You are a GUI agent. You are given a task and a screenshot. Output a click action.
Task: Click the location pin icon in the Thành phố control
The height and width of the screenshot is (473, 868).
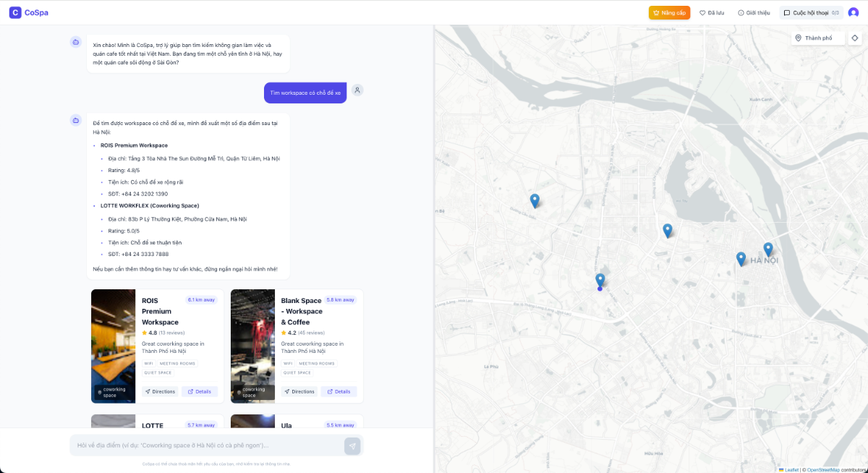tap(799, 37)
